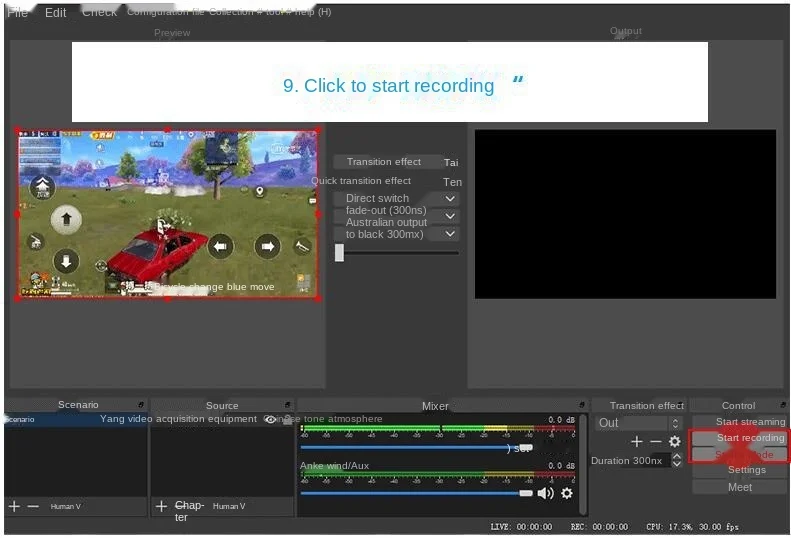Click the Anke wind/Aux volume slider handle
The width and height of the screenshot is (791, 538).
(x=526, y=493)
